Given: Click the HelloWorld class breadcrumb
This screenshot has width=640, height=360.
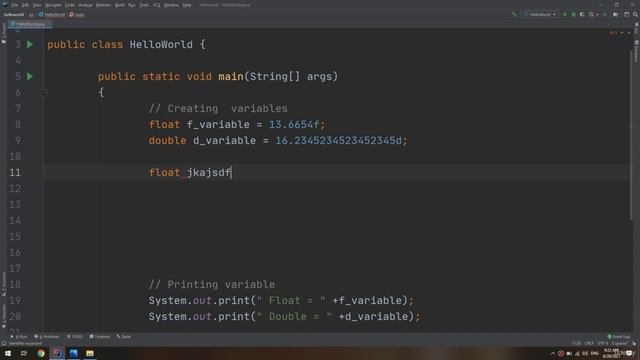Looking at the screenshot, I should point(52,15).
